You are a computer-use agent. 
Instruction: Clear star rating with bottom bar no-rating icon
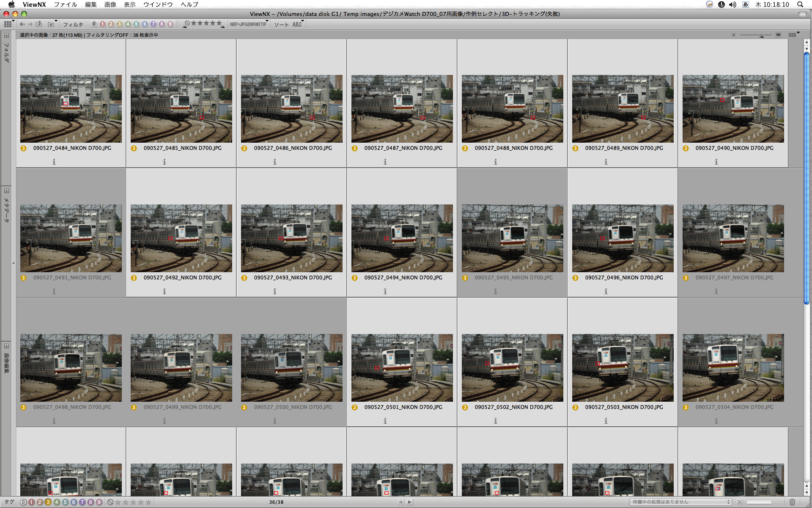(110, 502)
